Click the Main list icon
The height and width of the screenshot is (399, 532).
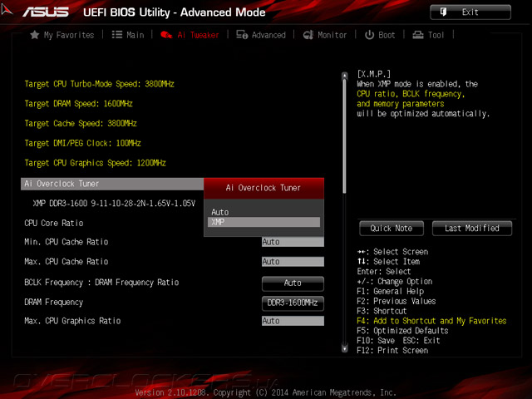117,35
